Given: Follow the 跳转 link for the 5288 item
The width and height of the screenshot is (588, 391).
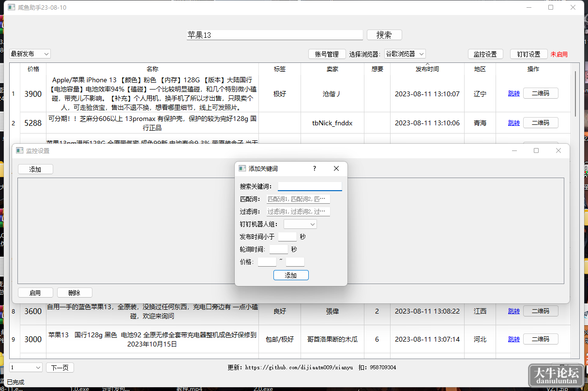Looking at the screenshot, I should coord(513,123).
